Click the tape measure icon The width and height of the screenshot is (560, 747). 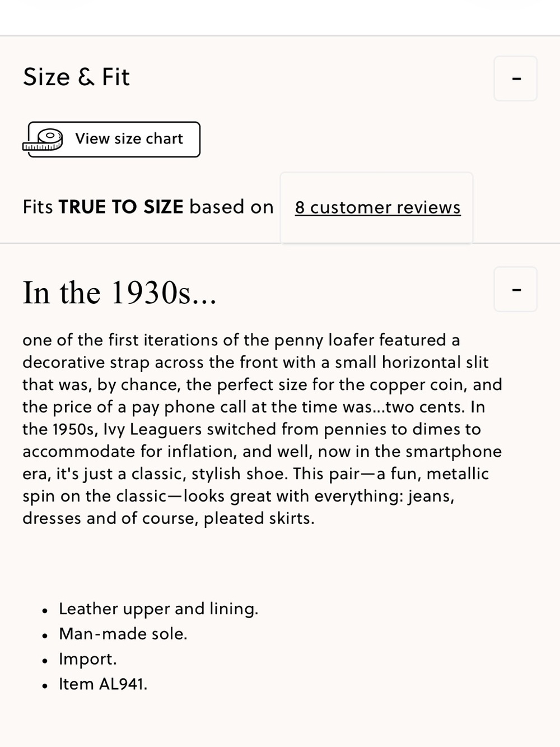42,140
